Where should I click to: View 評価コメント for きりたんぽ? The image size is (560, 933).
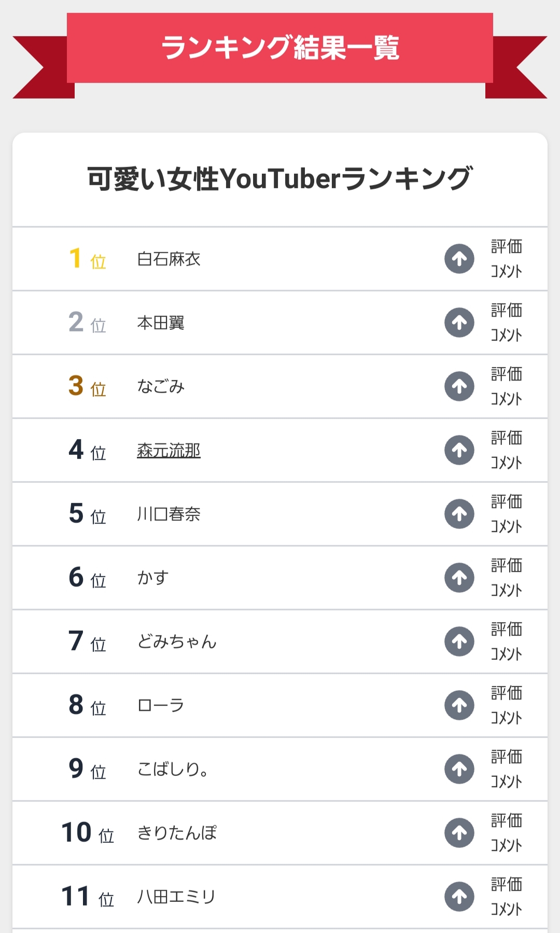[x=506, y=833]
